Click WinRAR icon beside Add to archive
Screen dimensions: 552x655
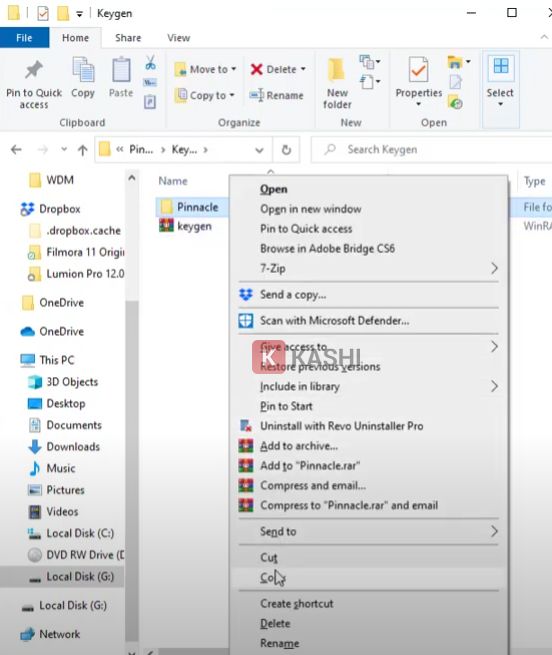pyautogui.click(x=246, y=446)
